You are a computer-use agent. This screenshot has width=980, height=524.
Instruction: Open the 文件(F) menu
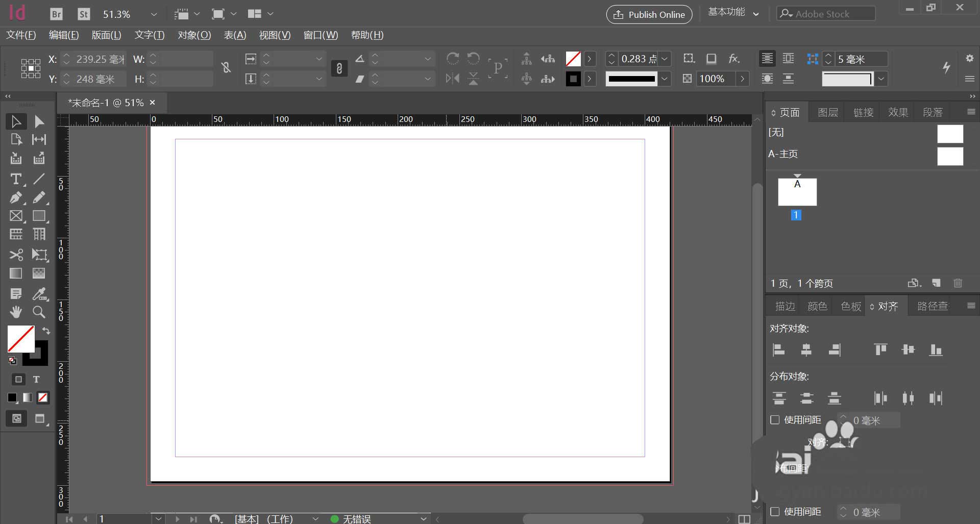tap(21, 35)
